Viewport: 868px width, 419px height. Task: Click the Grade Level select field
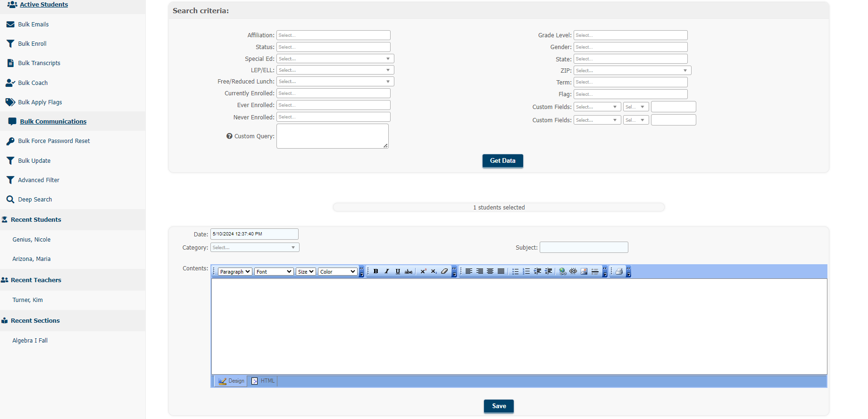click(x=631, y=35)
